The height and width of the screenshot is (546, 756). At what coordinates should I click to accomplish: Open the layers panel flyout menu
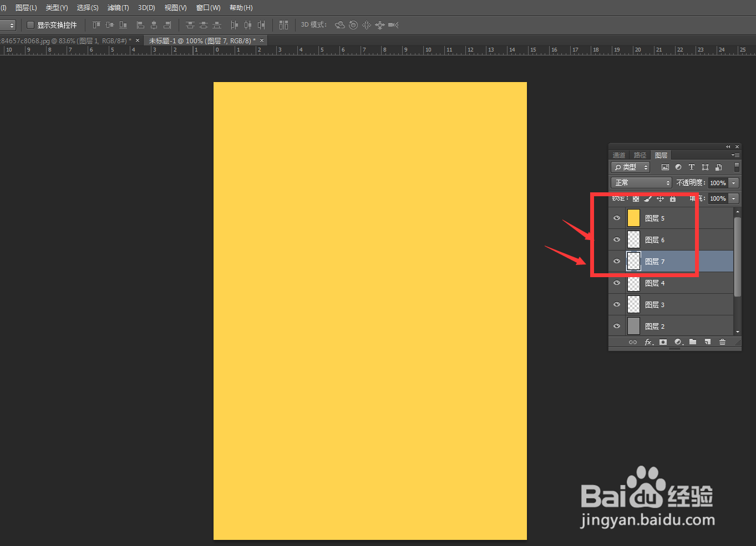pyautogui.click(x=735, y=155)
